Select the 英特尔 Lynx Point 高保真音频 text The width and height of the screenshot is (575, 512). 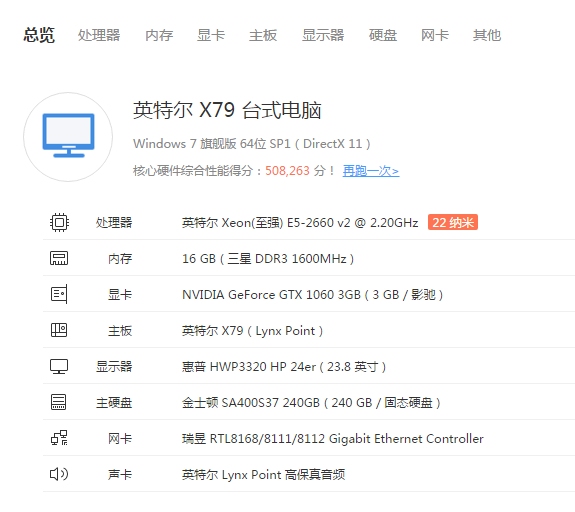pyautogui.click(x=264, y=475)
